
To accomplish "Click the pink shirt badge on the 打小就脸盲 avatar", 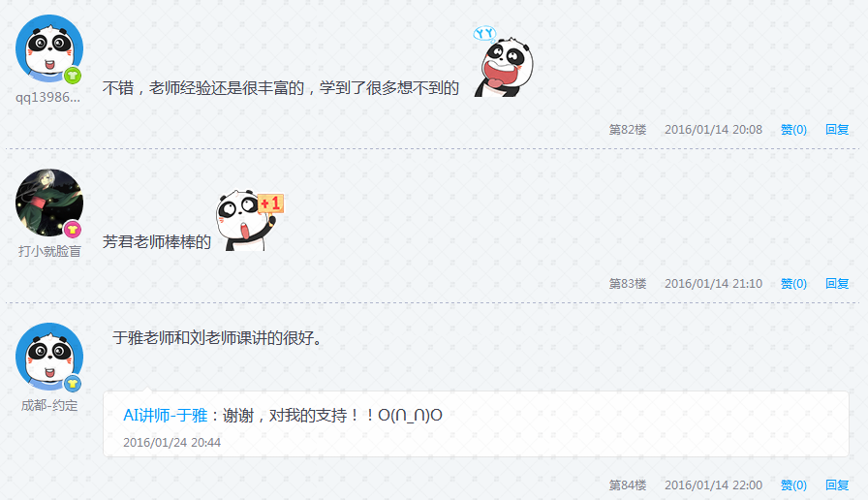I will [x=73, y=230].
